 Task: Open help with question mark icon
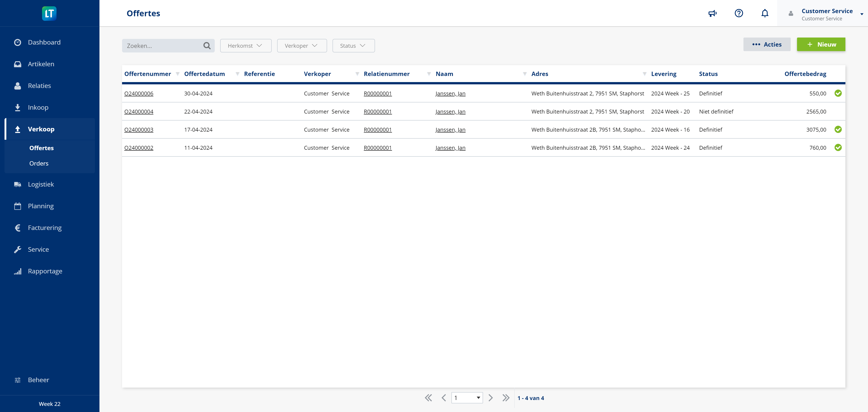pos(739,14)
